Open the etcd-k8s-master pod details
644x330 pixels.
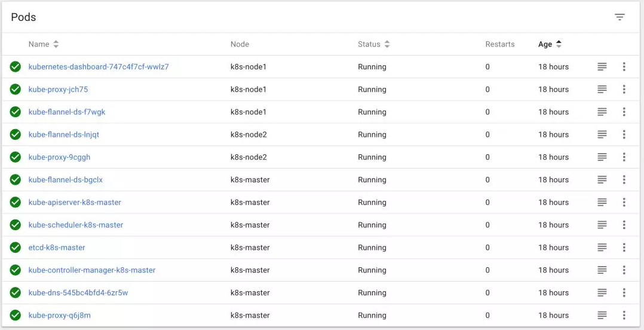tap(57, 247)
